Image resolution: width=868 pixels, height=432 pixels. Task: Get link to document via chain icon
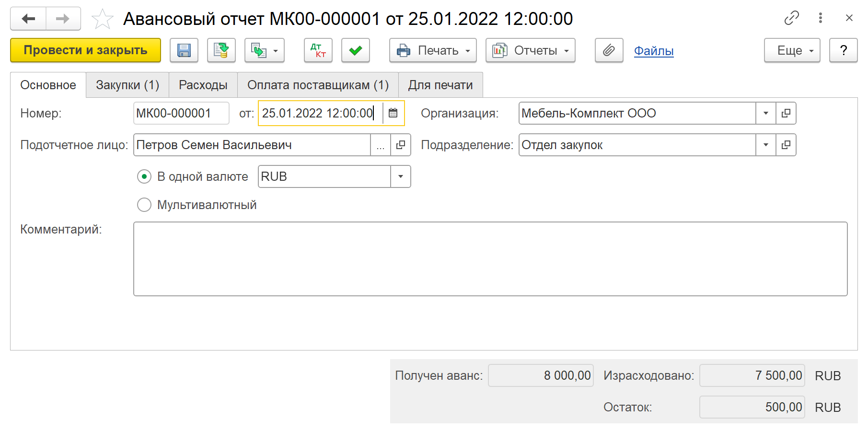pos(791,18)
